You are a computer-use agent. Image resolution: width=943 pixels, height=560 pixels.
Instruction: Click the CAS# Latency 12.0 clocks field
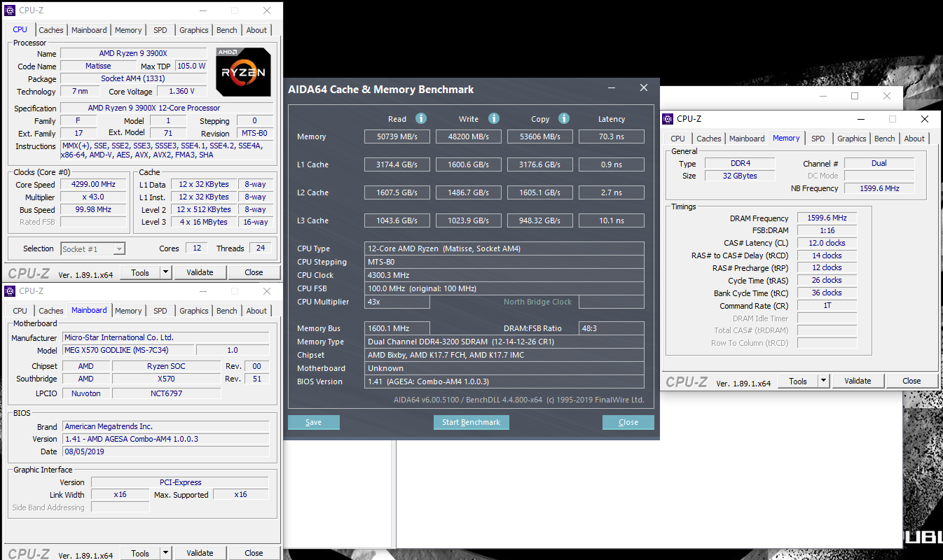pos(827,243)
